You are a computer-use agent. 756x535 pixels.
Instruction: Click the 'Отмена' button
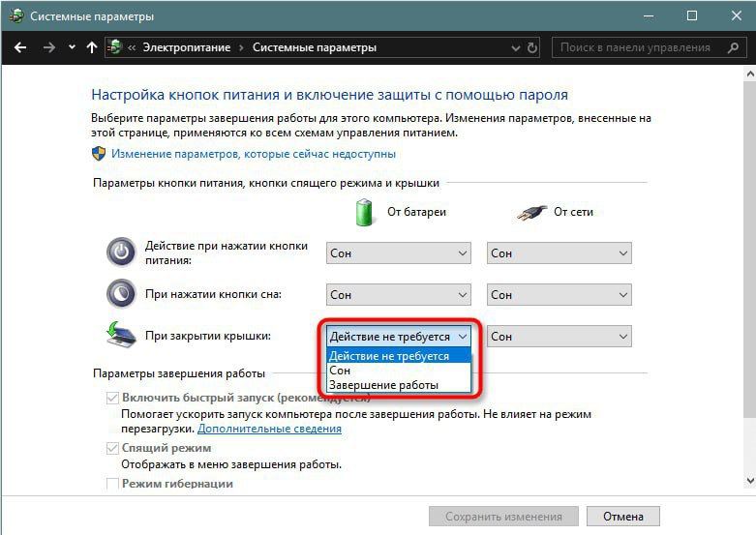coord(622,517)
